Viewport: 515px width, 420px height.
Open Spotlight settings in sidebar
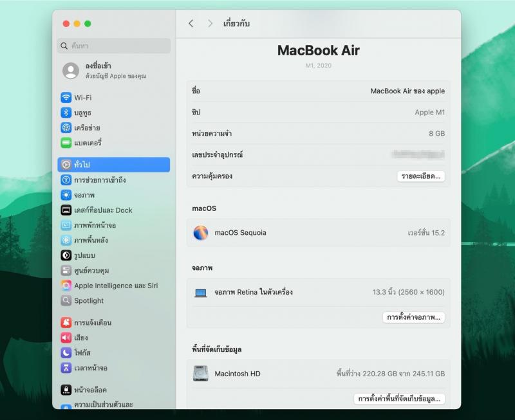click(x=88, y=300)
